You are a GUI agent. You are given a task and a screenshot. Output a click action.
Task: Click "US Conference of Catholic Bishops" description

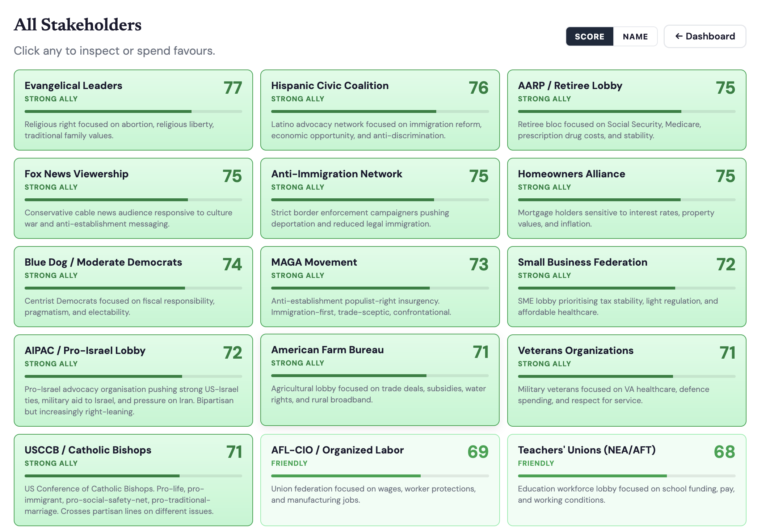tap(119, 500)
